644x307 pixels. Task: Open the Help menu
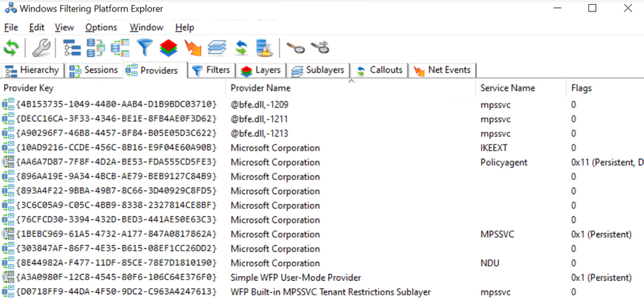click(x=185, y=28)
